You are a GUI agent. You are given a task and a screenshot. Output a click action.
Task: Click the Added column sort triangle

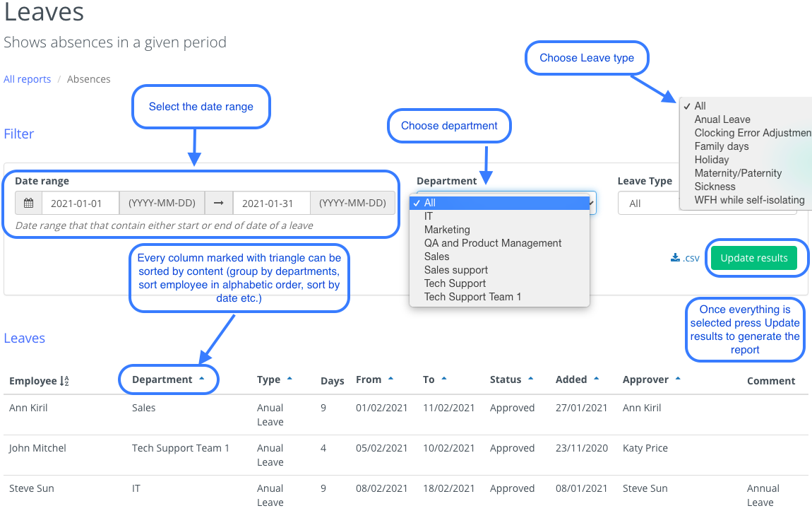point(597,379)
